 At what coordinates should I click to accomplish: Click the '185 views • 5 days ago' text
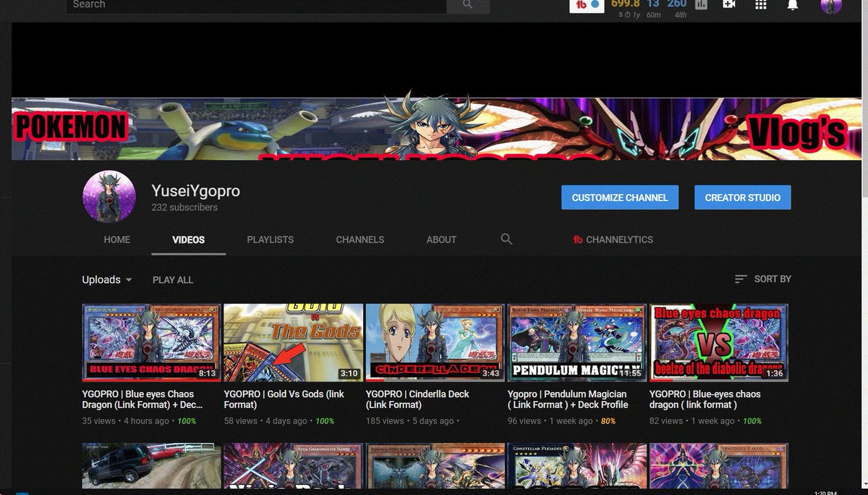point(410,421)
